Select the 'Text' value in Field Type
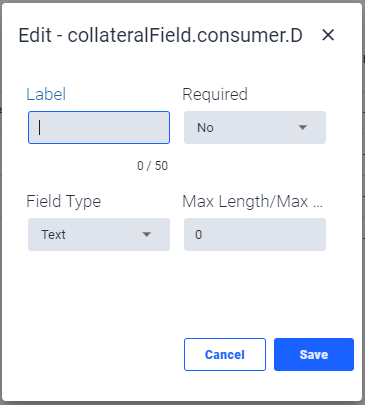The height and width of the screenshot is (405, 365). (x=53, y=235)
